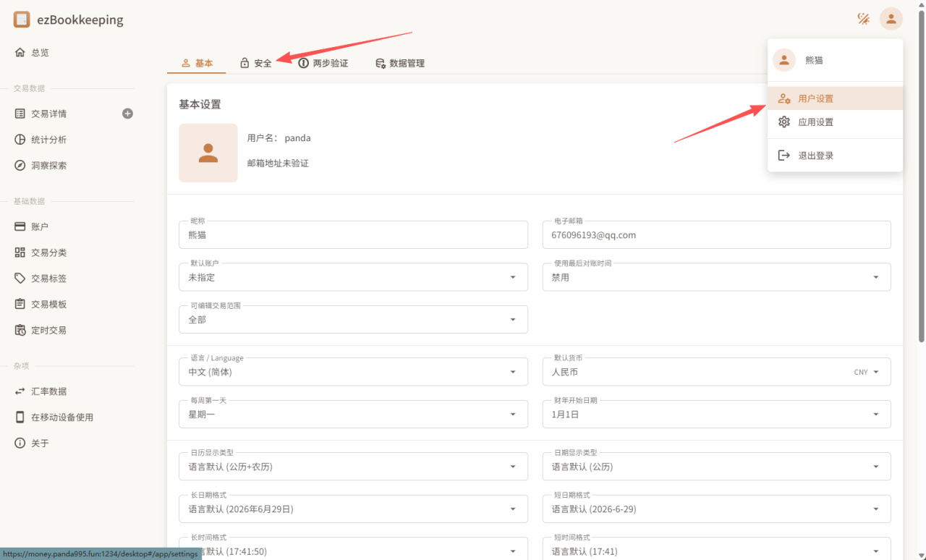Click the 定时交易 scheduled icon

click(x=20, y=331)
